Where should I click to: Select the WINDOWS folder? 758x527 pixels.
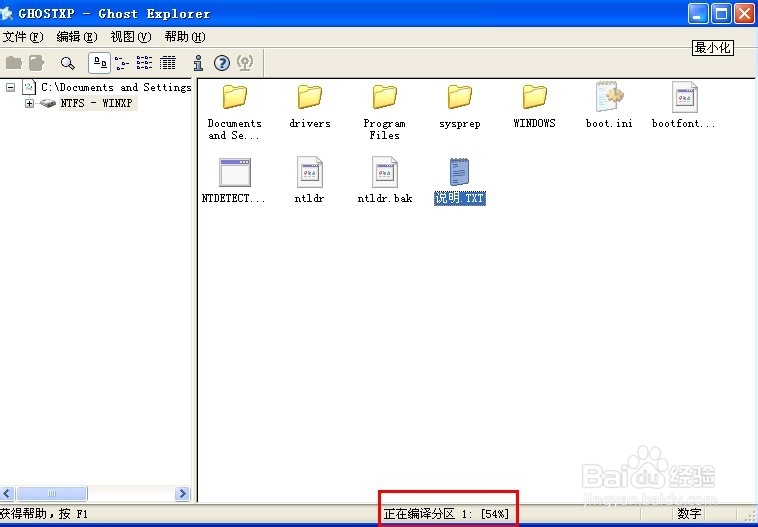coord(535,106)
